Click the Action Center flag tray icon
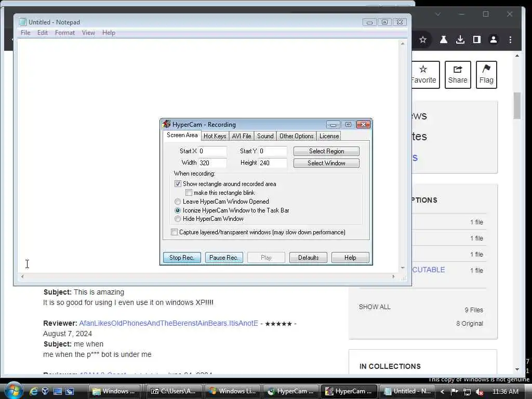 [454, 391]
